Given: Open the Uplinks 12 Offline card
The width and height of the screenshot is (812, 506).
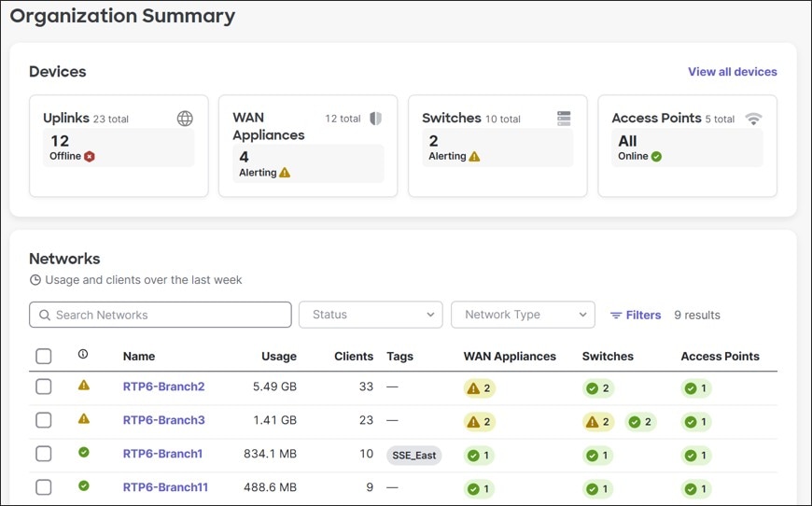Looking at the screenshot, I should [119, 146].
